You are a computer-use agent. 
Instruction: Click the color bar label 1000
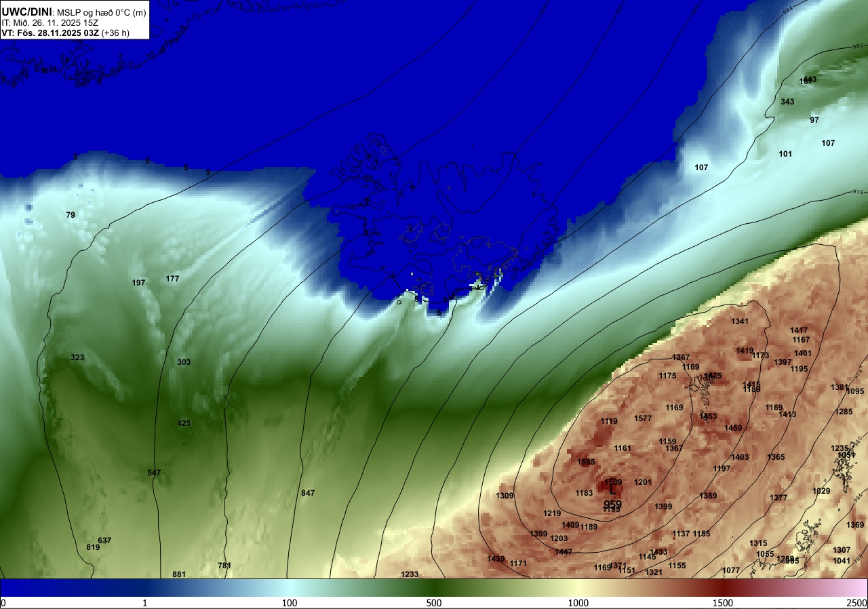tap(578, 603)
